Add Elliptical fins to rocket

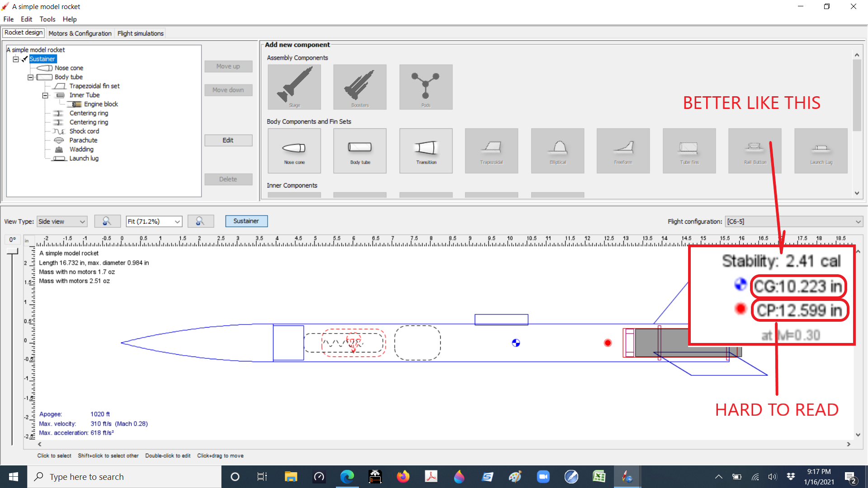tap(557, 150)
